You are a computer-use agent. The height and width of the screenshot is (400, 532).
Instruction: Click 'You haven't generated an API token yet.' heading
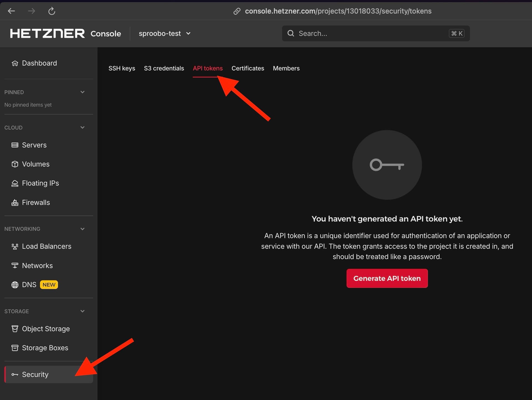click(x=387, y=219)
